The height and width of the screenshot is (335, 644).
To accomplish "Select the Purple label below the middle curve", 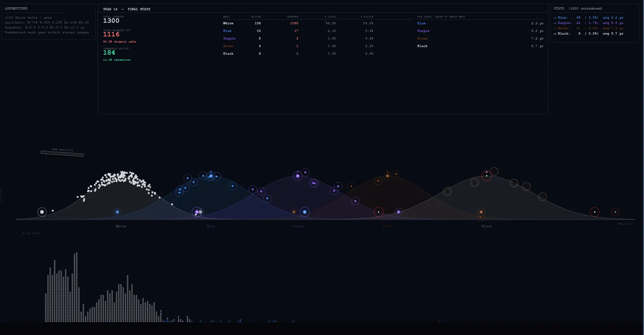I will click(298, 226).
